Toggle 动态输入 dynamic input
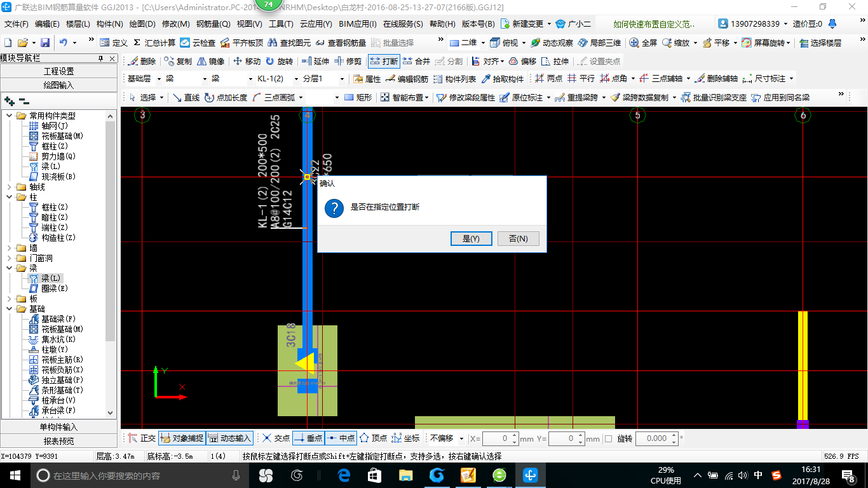Image resolution: width=868 pixels, height=488 pixels. (x=229, y=438)
